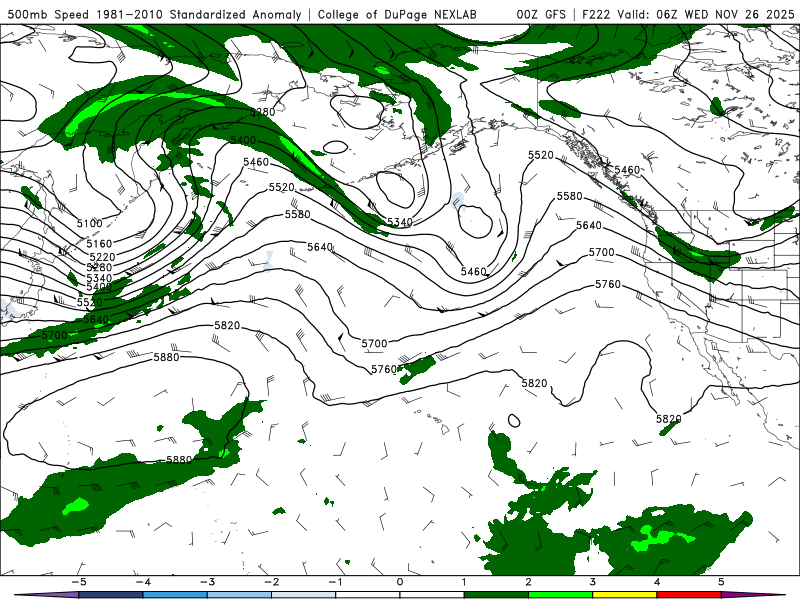Viewport: 800px width, 600px height.
Task: Click the colorbar tick label '-4'
Action: tap(143, 582)
